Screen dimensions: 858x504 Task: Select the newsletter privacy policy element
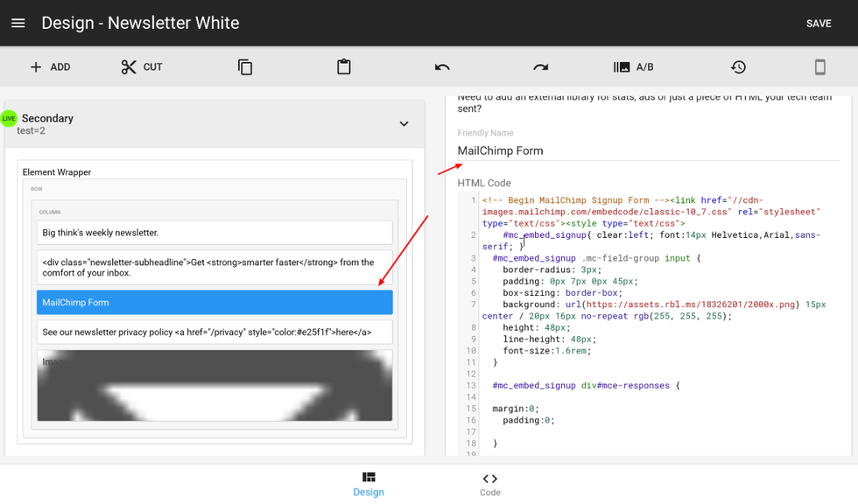click(214, 331)
